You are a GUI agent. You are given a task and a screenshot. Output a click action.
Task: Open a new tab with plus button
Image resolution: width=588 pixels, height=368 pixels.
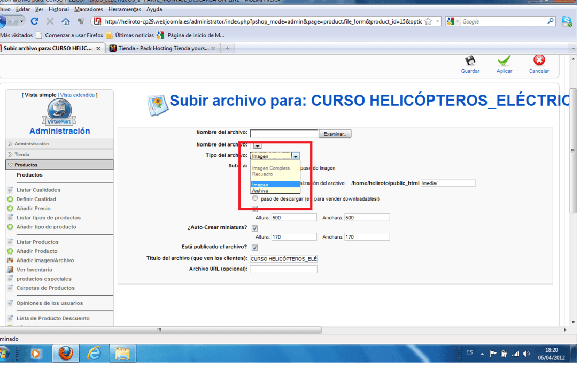click(x=227, y=48)
